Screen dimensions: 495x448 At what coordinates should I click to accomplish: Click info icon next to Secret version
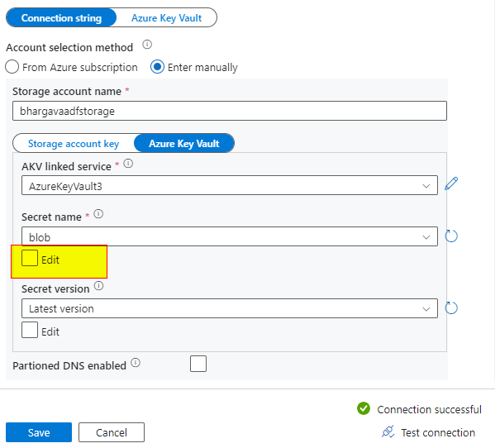click(x=99, y=286)
